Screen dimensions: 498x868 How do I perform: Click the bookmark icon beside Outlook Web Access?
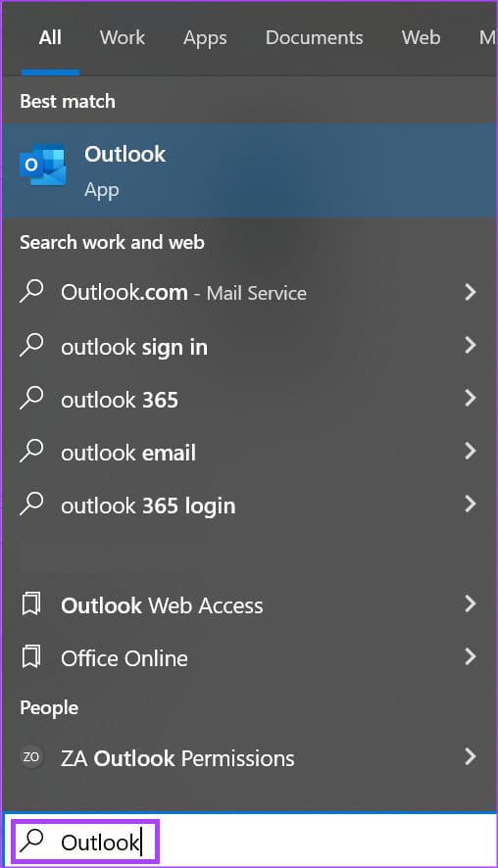pos(31,603)
